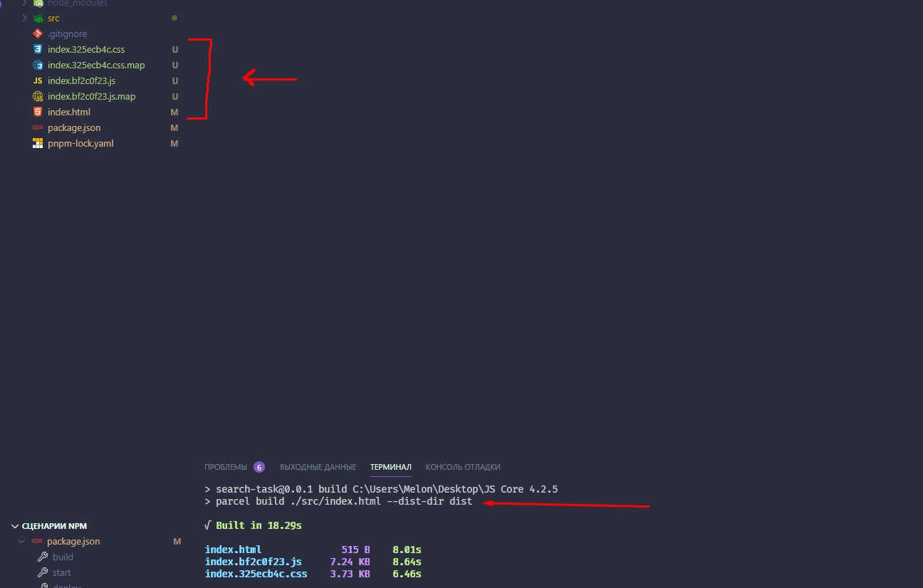This screenshot has height=588, width=923.
Task: Open the КОНСОЛЬ ОТЛАДКИ tab
Action: [462, 467]
